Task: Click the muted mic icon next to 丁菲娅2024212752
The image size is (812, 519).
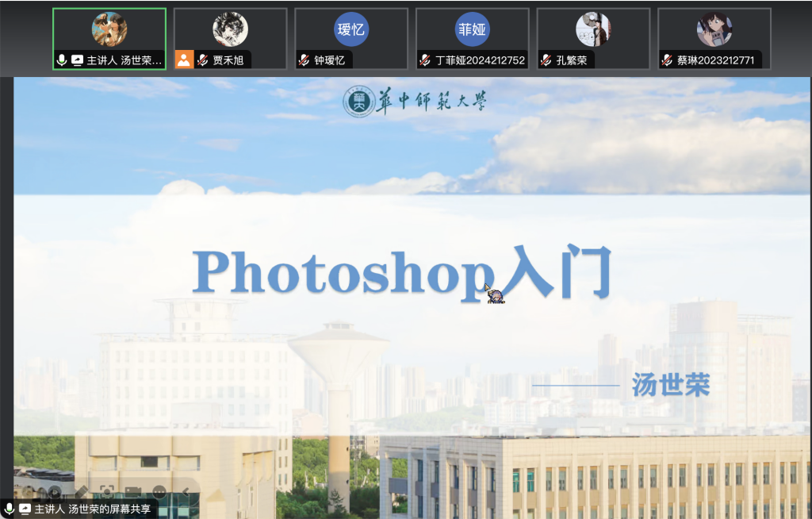Action: 425,60
